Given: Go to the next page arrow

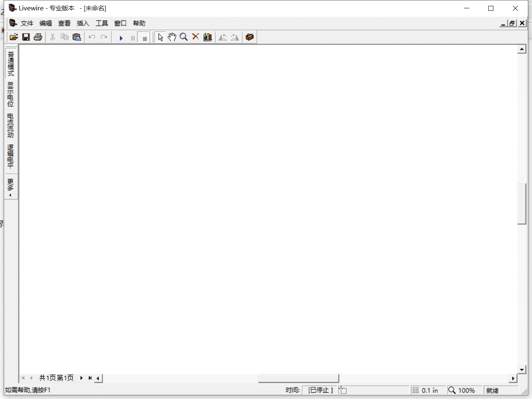Looking at the screenshot, I should [x=81, y=378].
